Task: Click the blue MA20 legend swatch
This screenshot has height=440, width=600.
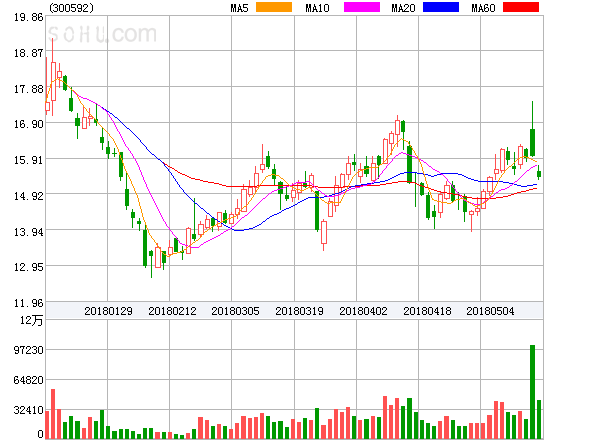Action: [441, 7]
